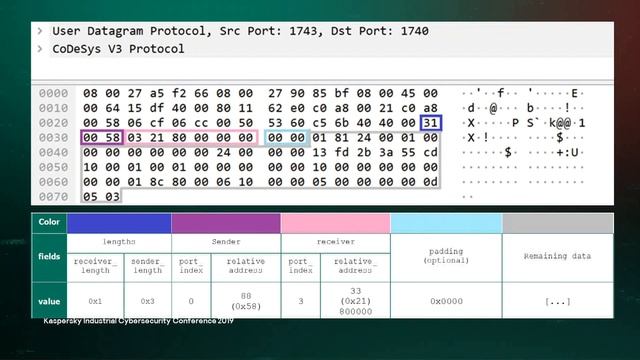The image size is (640, 360).
Task: Expand the User Datagram Protocol tree row
Action: pos(40,31)
